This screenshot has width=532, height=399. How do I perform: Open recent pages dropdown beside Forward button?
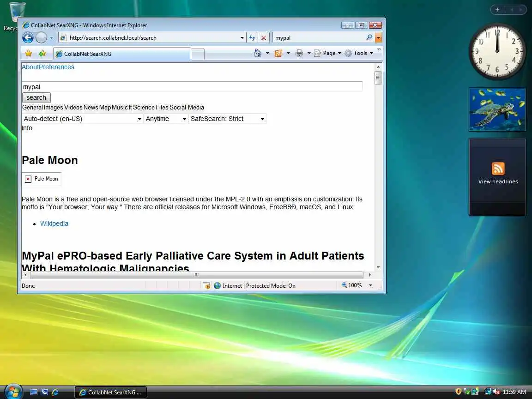click(x=51, y=38)
